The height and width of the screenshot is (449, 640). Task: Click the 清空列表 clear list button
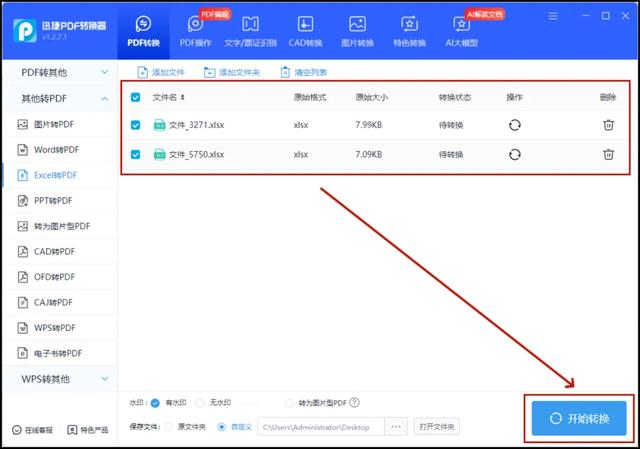[x=303, y=72]
